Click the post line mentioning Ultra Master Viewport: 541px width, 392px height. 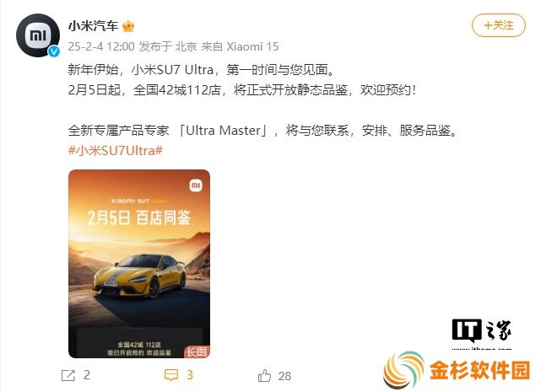[263, 131]
